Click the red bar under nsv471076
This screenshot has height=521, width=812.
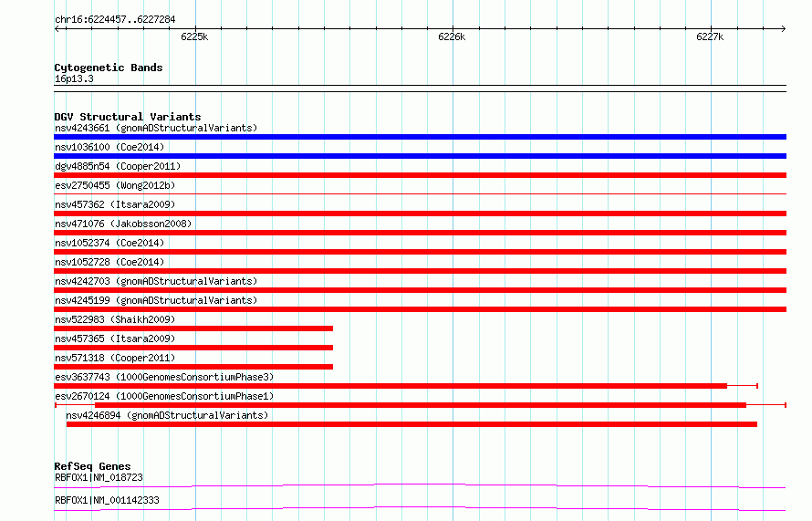click(x=420, y=233)
